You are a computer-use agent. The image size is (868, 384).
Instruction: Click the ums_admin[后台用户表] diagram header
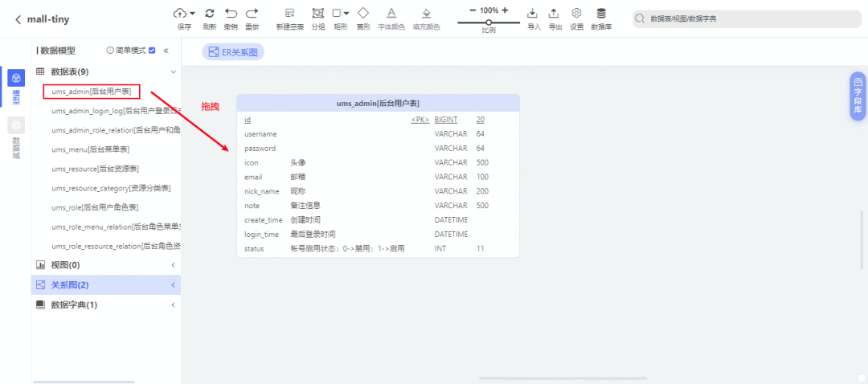click(378, 104)
